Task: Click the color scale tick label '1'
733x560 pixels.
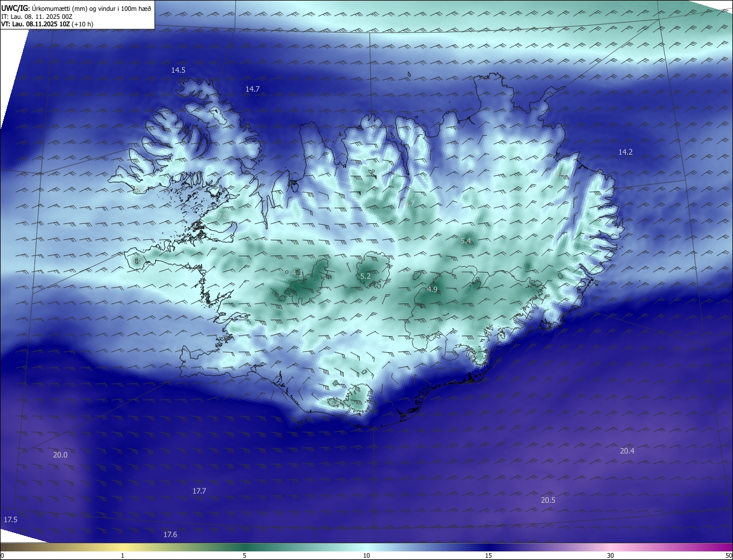Action: tap(123, 555)
